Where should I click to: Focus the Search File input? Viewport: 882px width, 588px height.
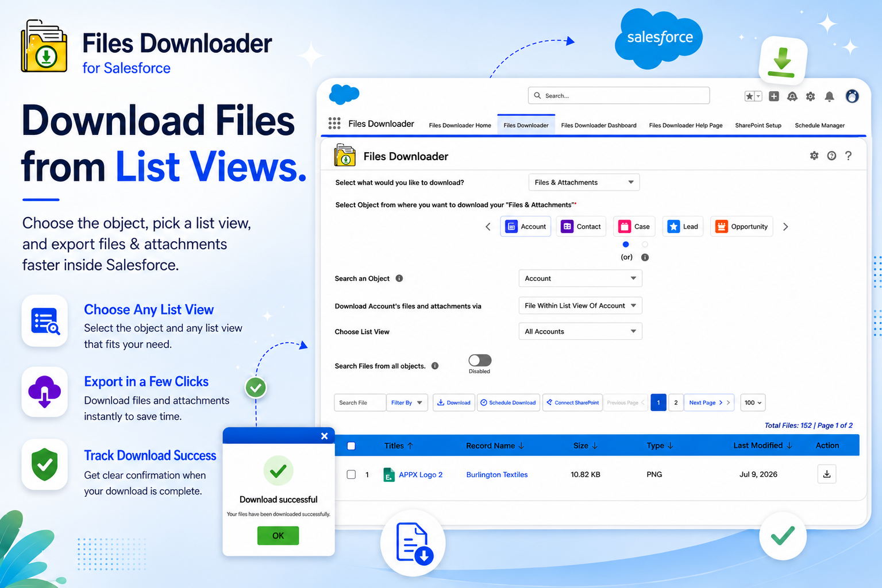click(360, 403)
